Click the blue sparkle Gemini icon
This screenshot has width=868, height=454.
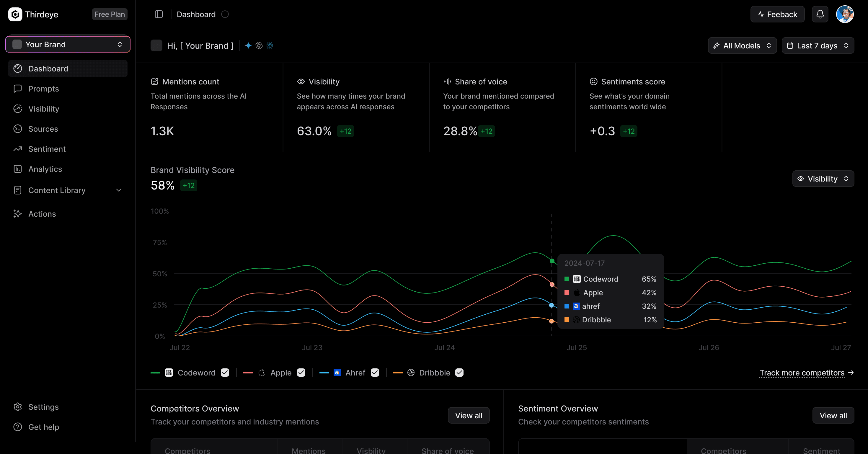(x=248, y=45)
